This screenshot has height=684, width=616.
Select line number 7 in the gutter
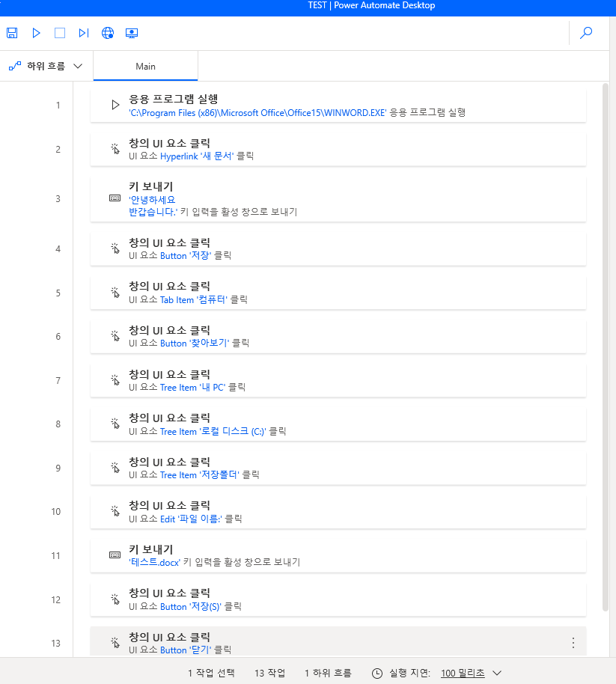click(x=58, y=380)
